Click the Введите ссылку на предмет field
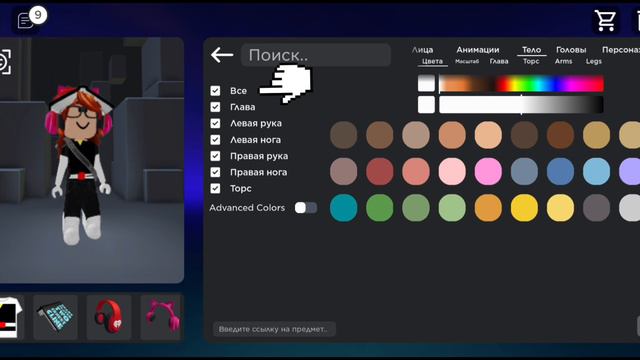Screen dimensions: 640x360 (274, 329)
